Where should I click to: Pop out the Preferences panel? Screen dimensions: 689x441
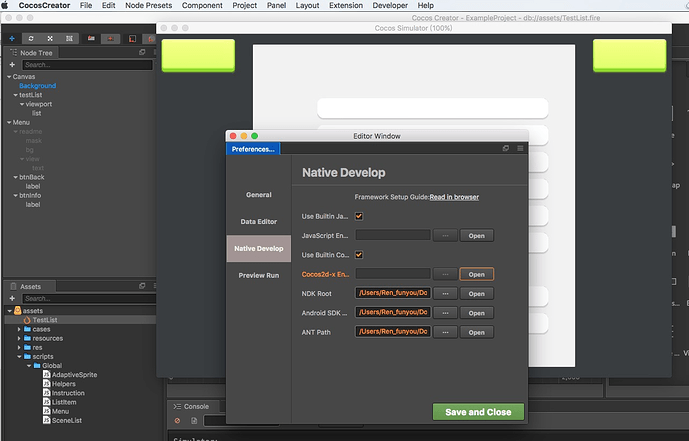506,148
